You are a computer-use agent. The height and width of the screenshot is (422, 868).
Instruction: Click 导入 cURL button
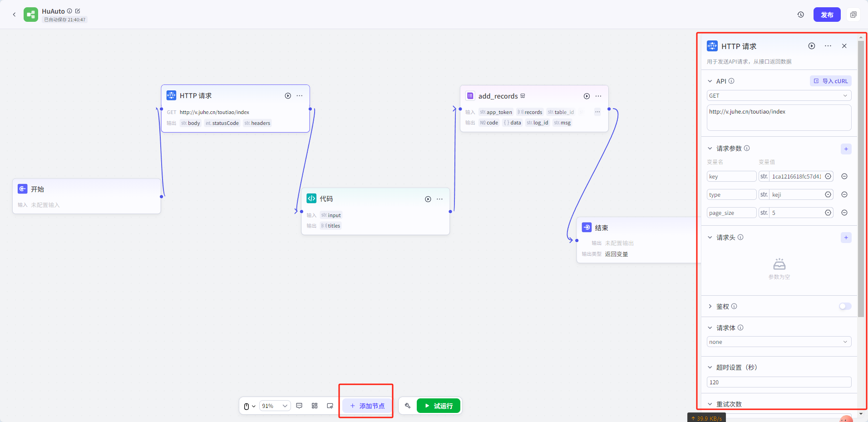click(x=830, y=81)
